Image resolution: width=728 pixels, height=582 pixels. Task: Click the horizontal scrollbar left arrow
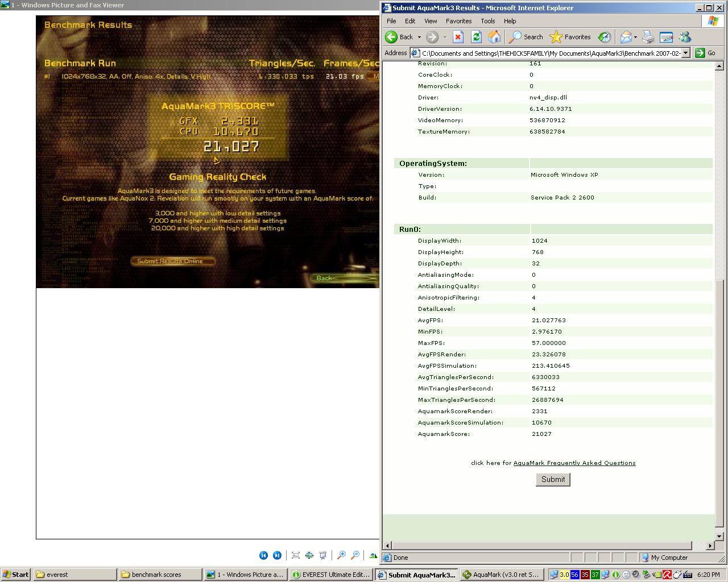pyautogui.click(x=387, y=546)
